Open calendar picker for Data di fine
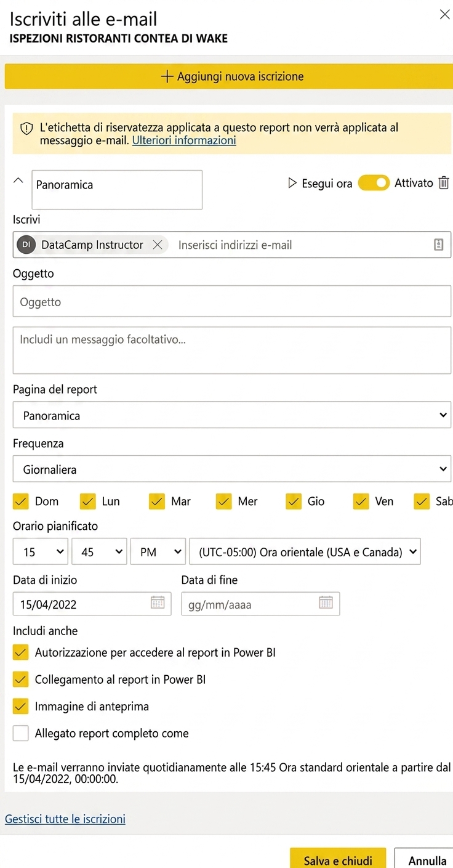The height and width of the screenshot is (868, 453). (326, 603)
